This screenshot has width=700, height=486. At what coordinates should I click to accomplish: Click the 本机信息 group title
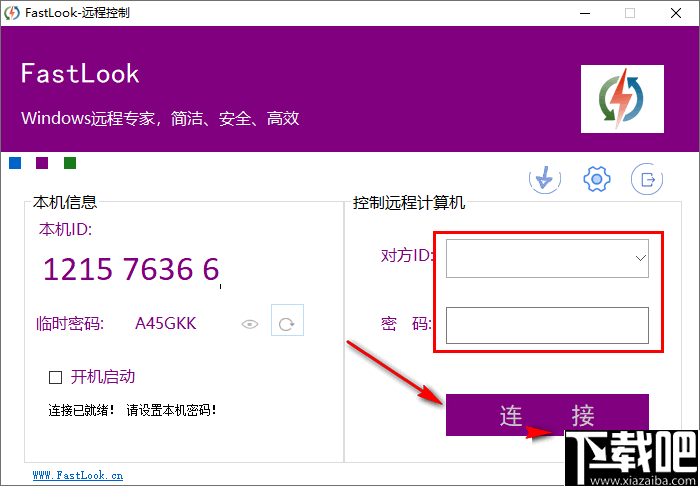[x=65, y=202]
